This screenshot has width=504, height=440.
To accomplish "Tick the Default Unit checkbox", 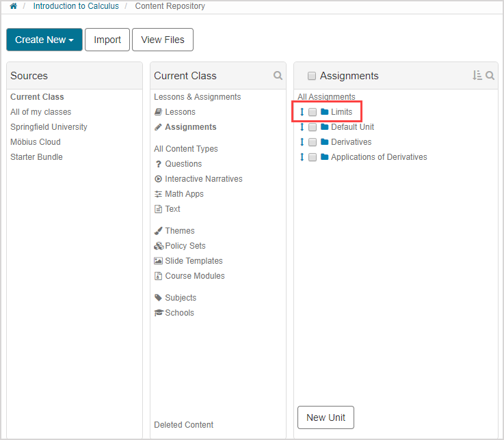I will (313, 127).
